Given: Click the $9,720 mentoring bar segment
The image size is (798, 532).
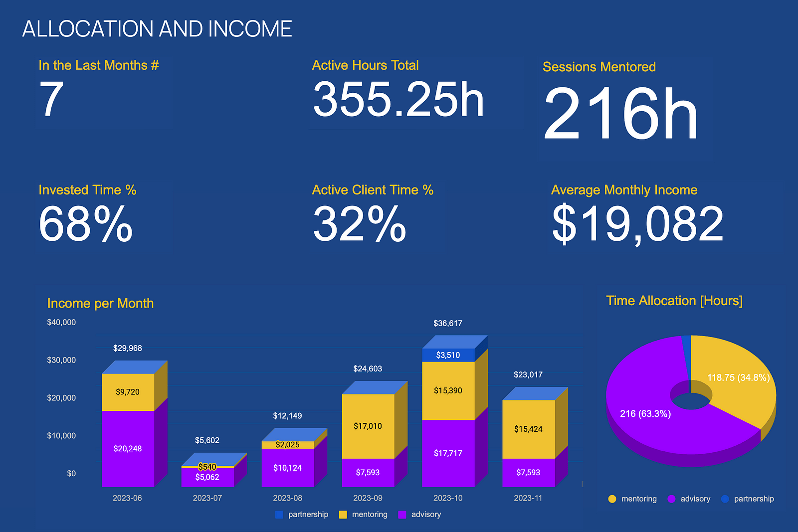Looking at the screenshot, I should (128, 392).
